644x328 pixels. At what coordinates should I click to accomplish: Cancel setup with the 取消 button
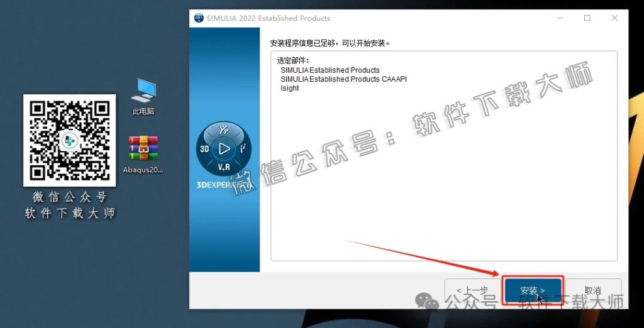[592, 290]
